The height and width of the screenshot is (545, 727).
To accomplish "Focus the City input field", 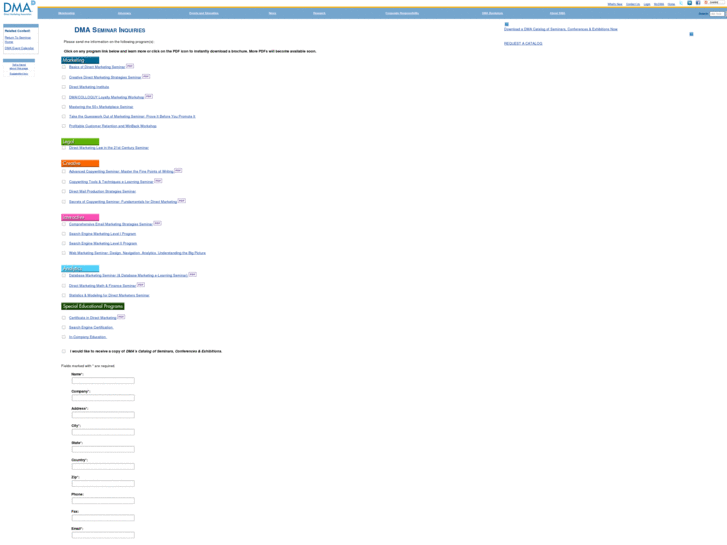I will pyautogui.click(x=103, y=432).
